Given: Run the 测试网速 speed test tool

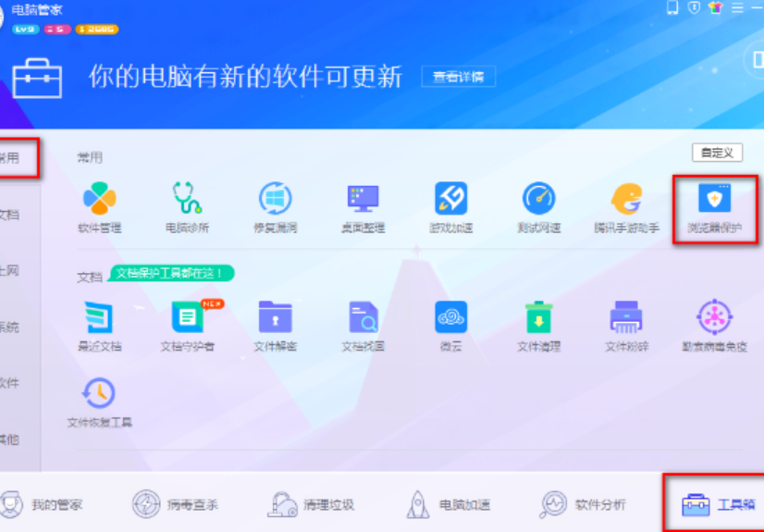Looking at the screenshot, I should click(x=538, y=207).
